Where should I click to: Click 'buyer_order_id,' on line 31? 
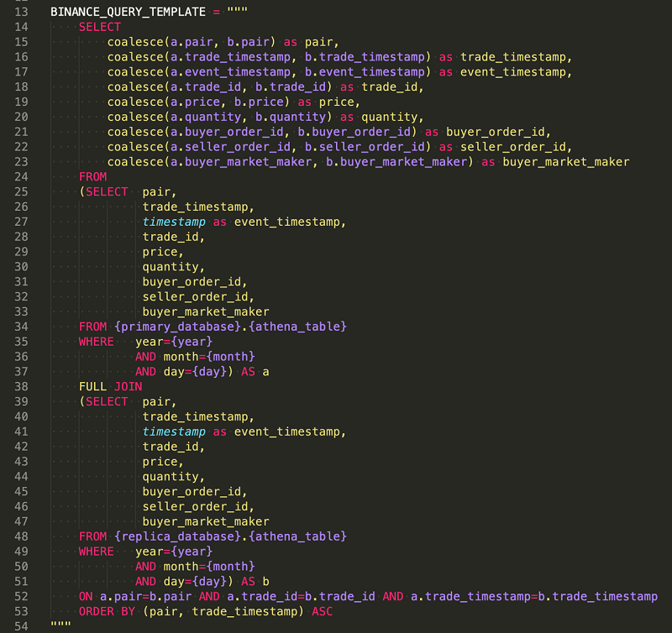195,282
